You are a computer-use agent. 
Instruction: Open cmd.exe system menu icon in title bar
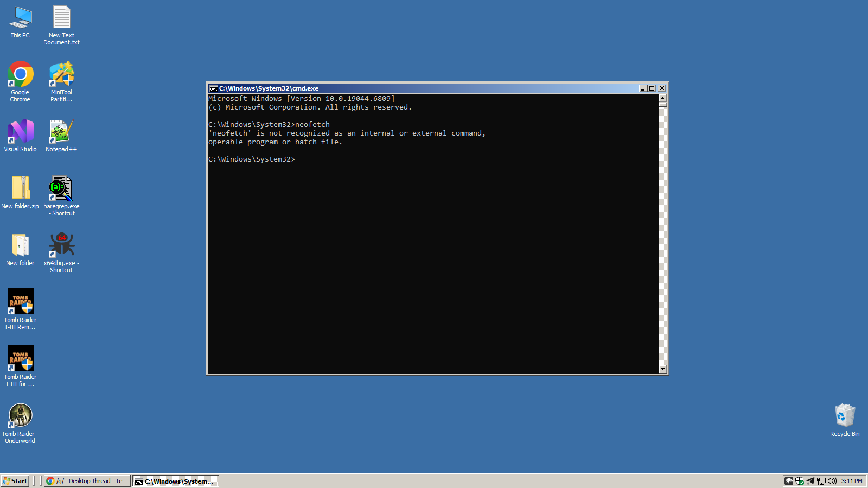tap(214, 88)
